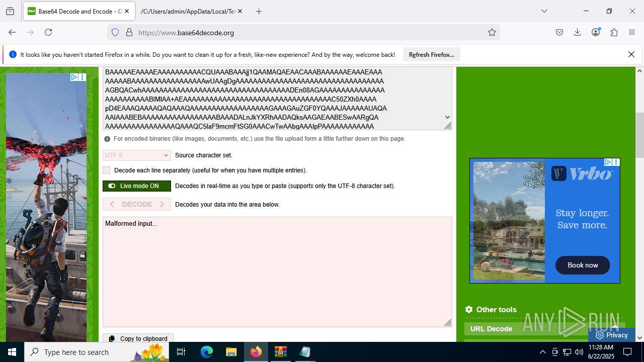Screen dimensions: 644x362
Task: Open Task View on the taskbar
Action: tap(181, 352)
